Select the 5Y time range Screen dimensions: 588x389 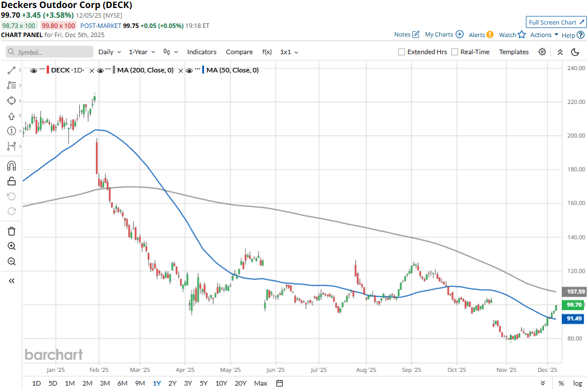(203, 383)
